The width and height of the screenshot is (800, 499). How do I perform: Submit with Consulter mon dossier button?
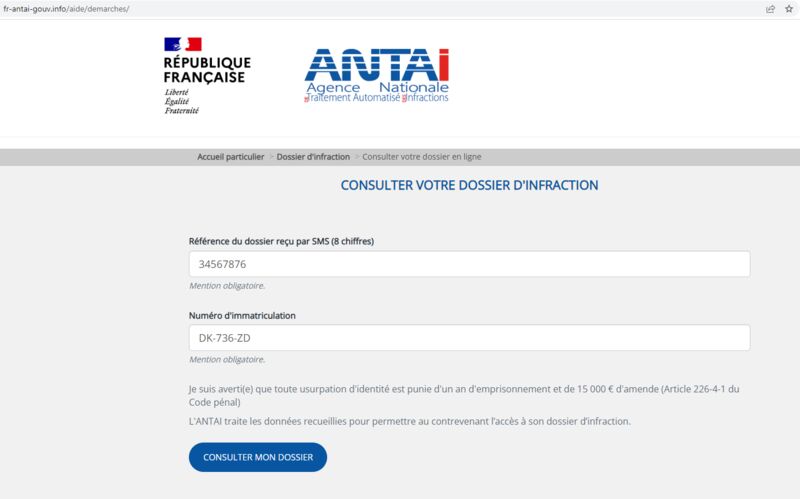click(x=258, y=457)
